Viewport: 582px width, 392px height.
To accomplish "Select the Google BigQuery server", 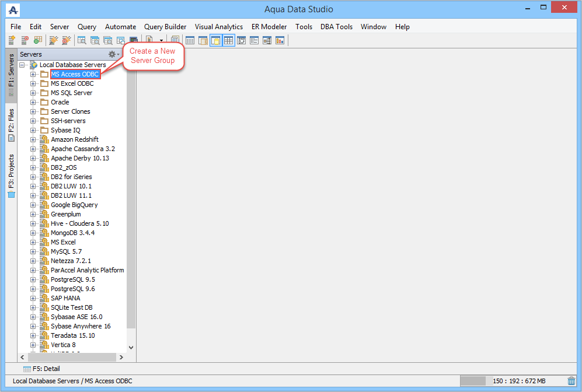I will click(x=74, y=205).
